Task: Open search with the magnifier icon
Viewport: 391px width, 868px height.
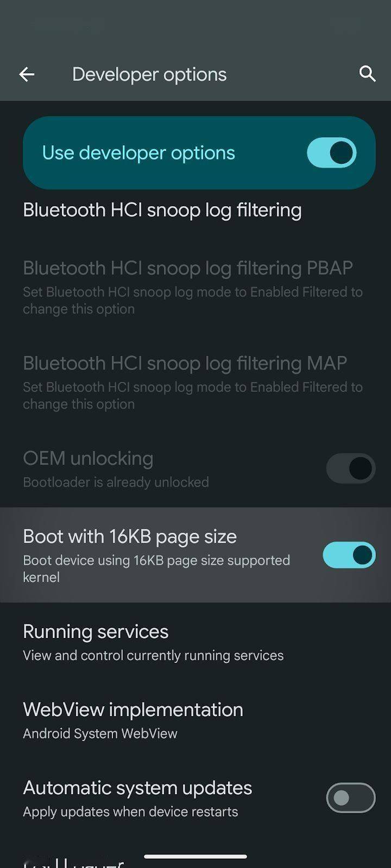Action: click(x=368, y=74)
